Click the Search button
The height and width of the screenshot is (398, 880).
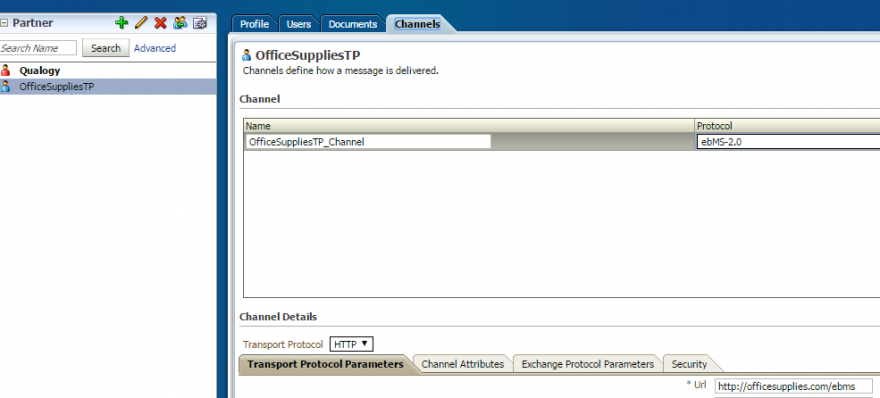point(106,48)
